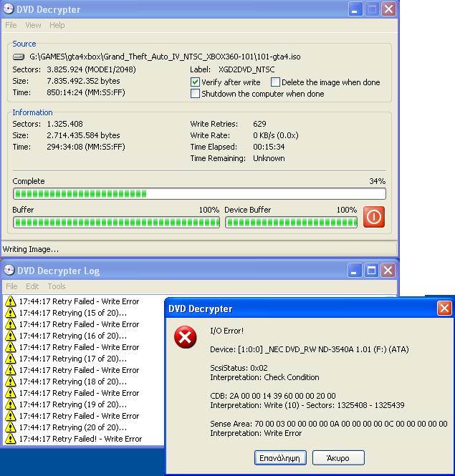The height and width of the screenshot is (476, 455).
Task: Click DVD Decrypter Log window disc icon
Action: click(x=9, y=270)
